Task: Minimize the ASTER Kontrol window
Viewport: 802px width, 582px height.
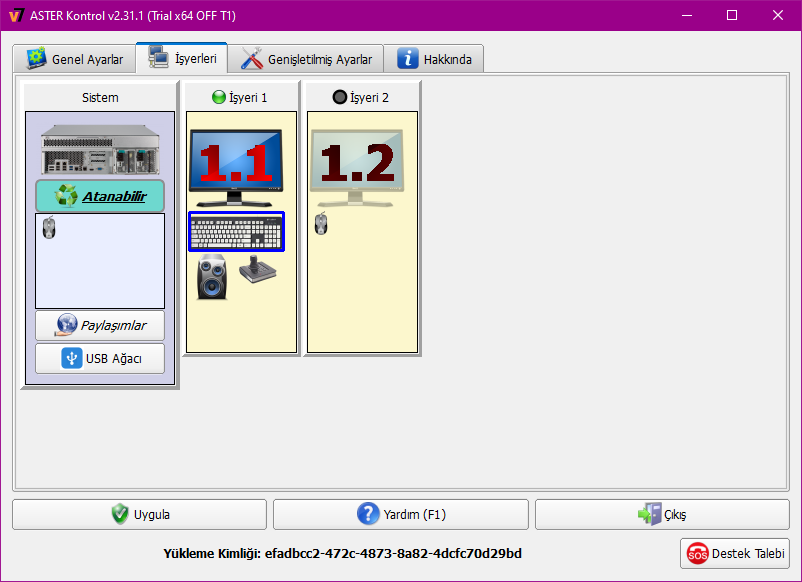Action: (687, 15)
